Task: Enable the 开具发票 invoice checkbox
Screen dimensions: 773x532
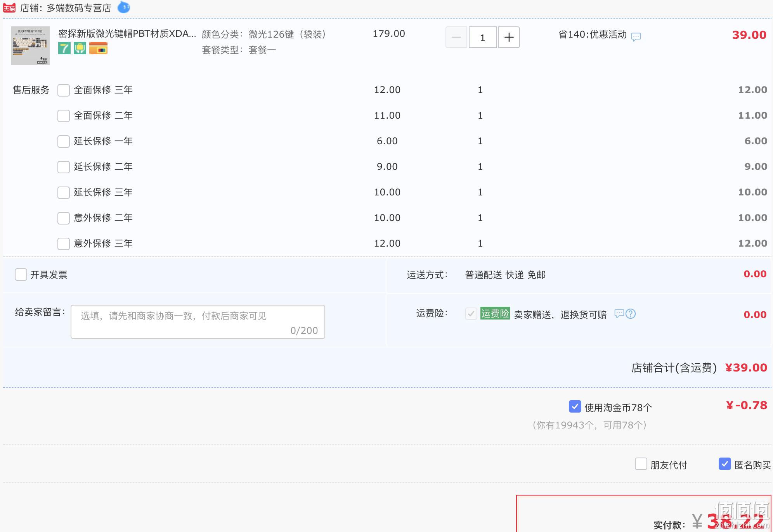Action: pyautogui.click(x=21, y=275)
